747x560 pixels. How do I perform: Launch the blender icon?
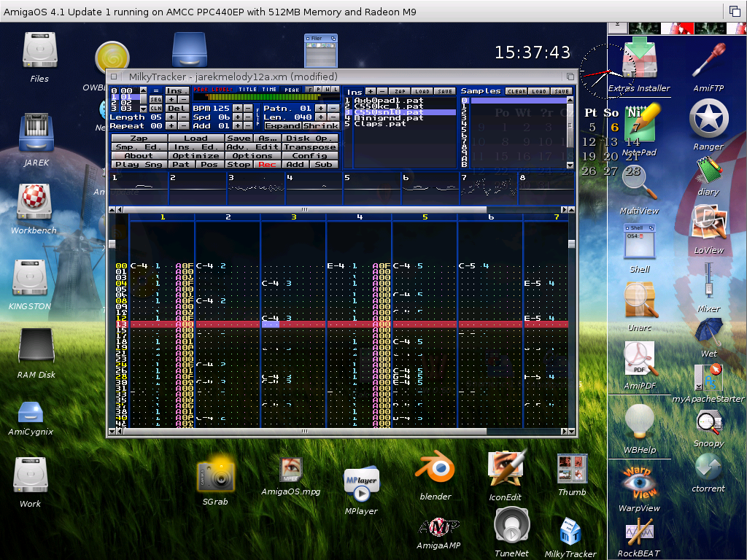point(435,468)
